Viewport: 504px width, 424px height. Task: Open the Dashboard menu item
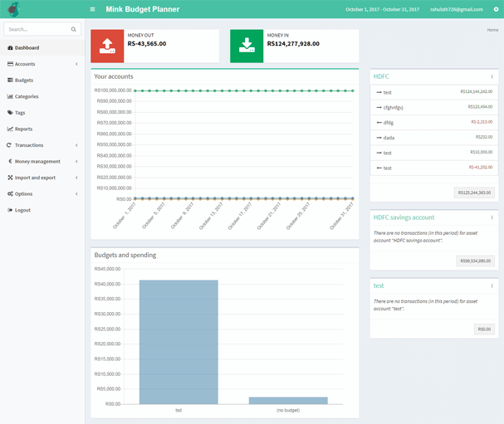click(42, 47)
